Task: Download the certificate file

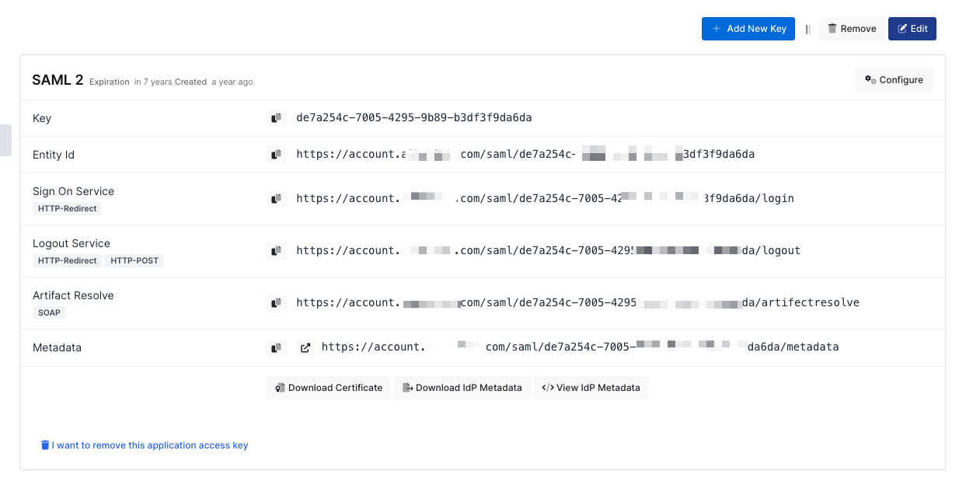Action: (x=329, y=388)
